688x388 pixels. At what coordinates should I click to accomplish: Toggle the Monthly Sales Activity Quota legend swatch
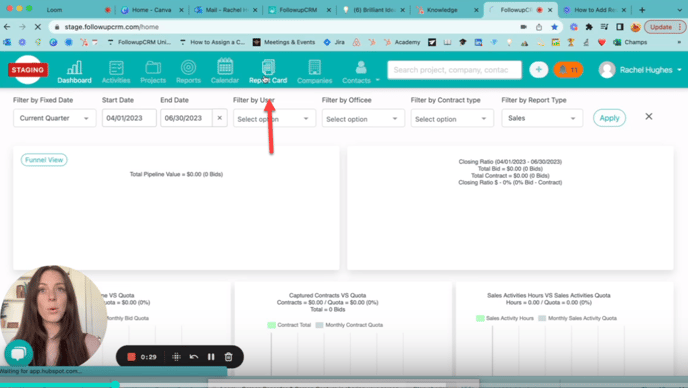pyautogui.click(x=542, y=318)
